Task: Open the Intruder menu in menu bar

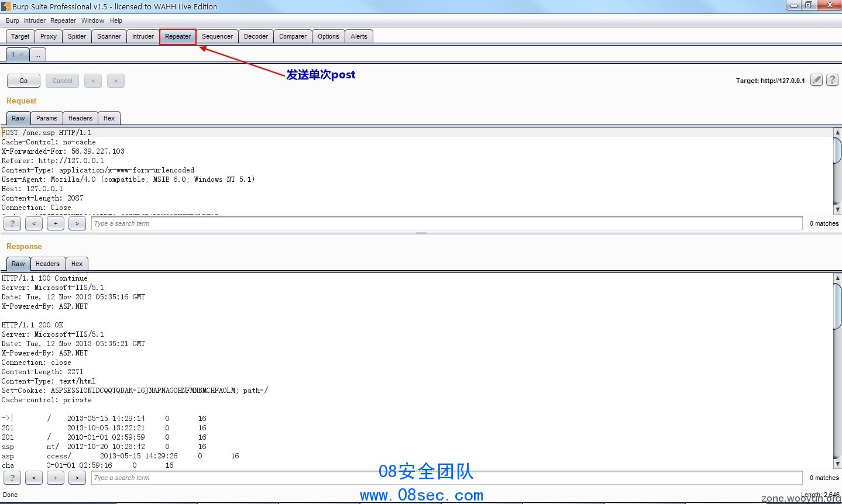Action: pos(35,20)
